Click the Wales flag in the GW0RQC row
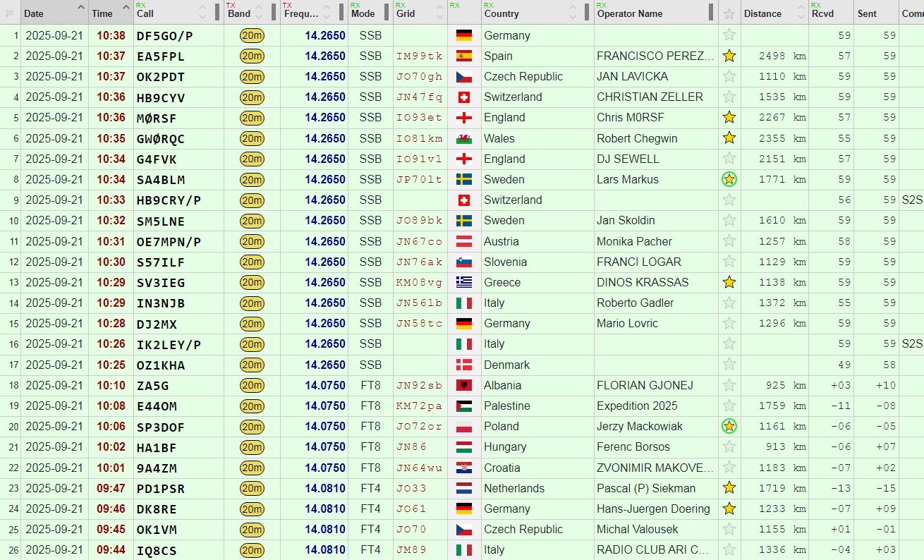This screenshot has height=560, width=924. click(x=463, y=138)
